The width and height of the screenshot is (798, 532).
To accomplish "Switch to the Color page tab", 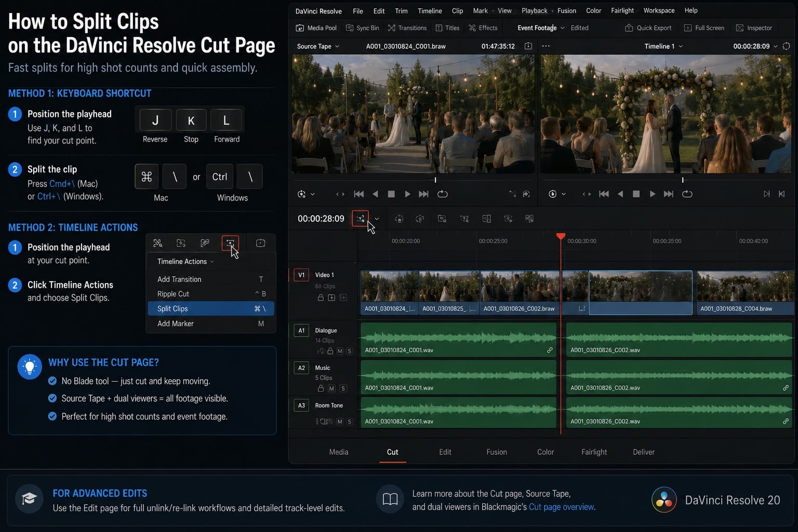I will click(546, 452).
